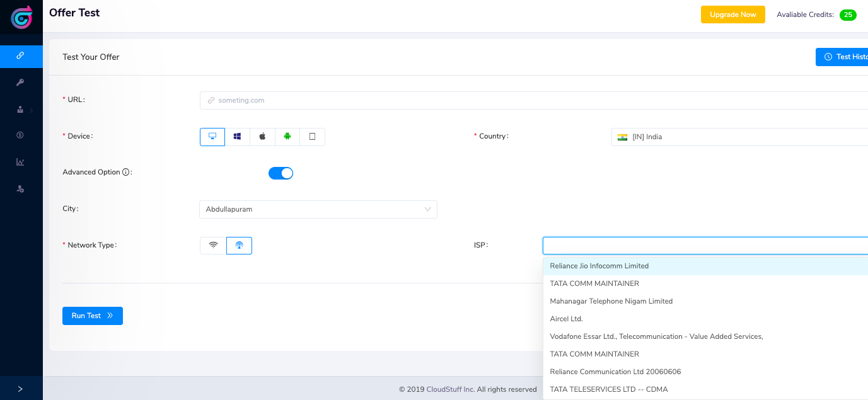This screenshot has height=400, width=868.
Task: Choose the cellular tower network type
Action: coord(239,246)
